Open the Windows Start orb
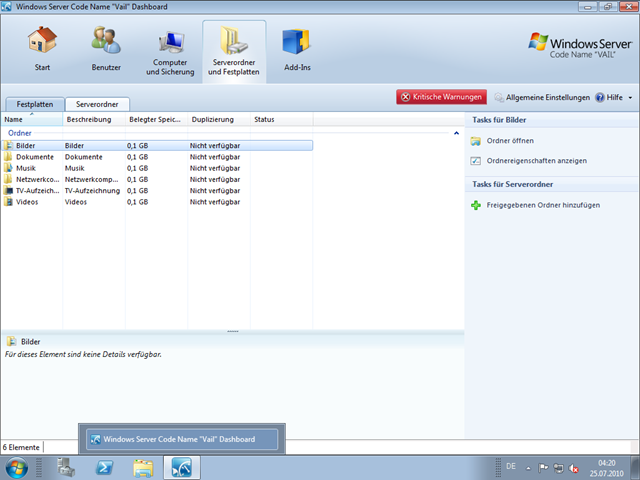Screen dimensions: 640x480 click(17, 468)
